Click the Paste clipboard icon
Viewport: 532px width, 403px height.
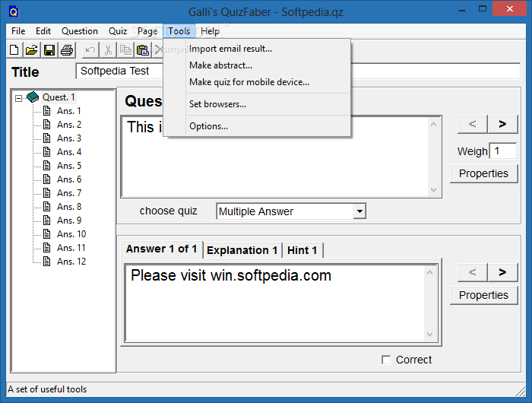pyautogui.click(x=143, y=50)
